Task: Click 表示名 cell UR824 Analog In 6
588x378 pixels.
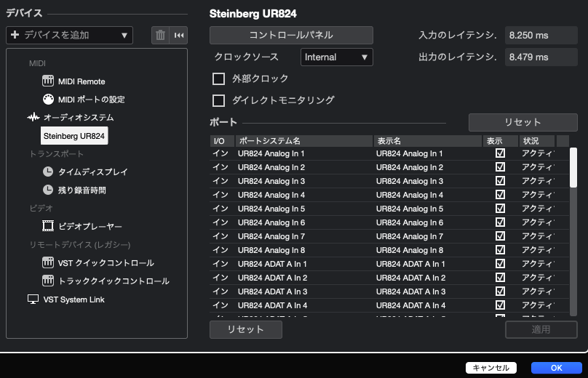Action: (x=410, y=222)
